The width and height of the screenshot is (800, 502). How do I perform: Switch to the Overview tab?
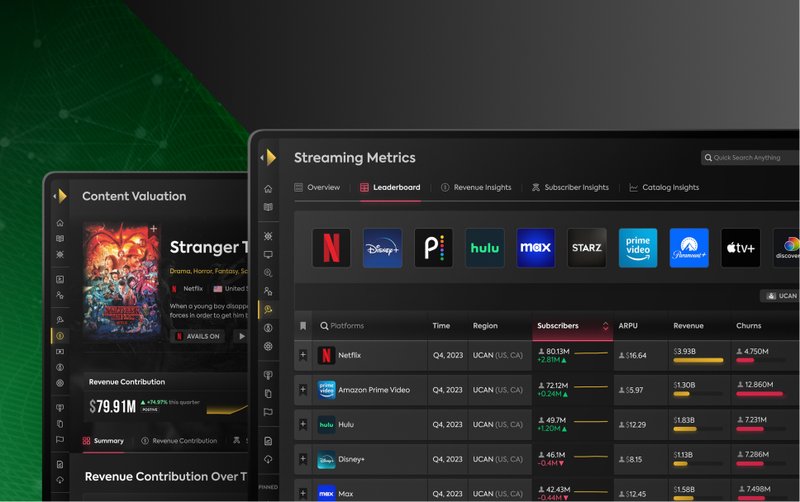click(x=317, y=187)
